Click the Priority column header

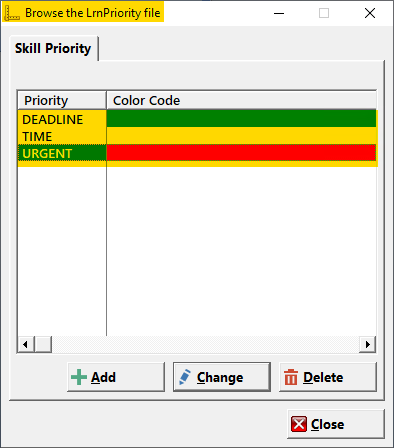(62, 100)
